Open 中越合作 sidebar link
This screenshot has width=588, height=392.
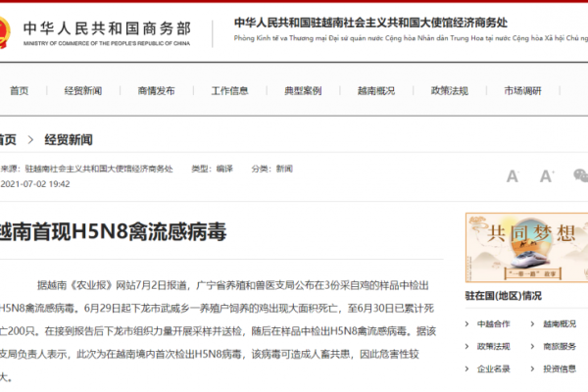click(x=494, y=324)
